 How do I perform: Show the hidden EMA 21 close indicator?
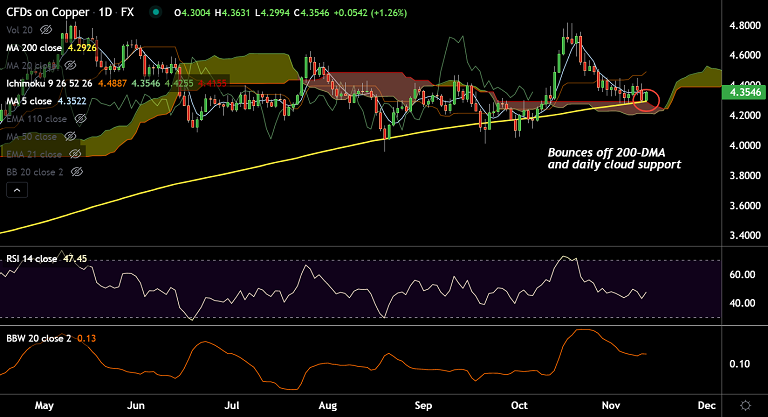[75, 154]
